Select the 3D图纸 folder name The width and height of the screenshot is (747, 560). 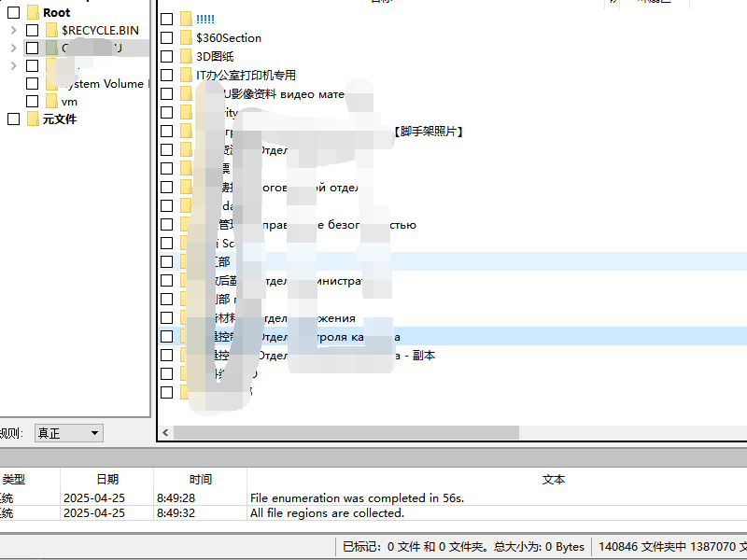coord(215,57)
